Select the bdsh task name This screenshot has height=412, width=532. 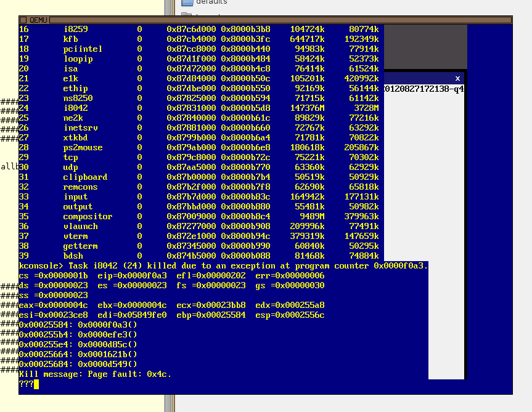point(73,256)
